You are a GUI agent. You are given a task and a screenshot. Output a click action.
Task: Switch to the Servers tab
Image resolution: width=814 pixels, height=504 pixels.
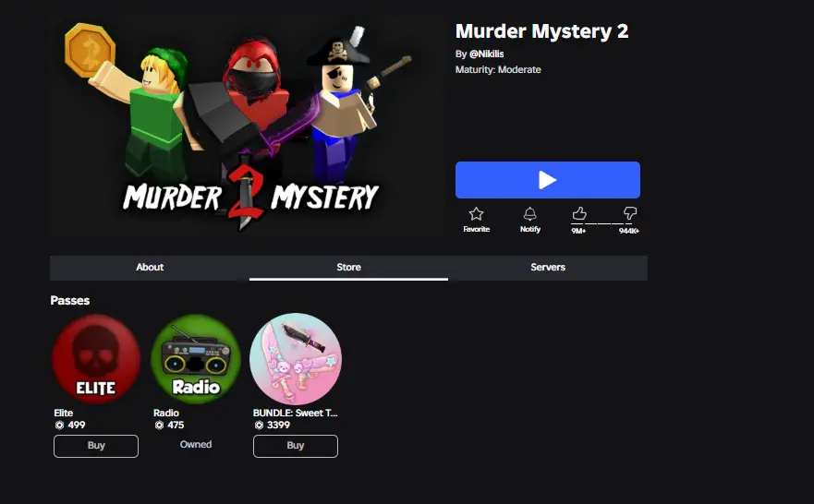point(548,268)
